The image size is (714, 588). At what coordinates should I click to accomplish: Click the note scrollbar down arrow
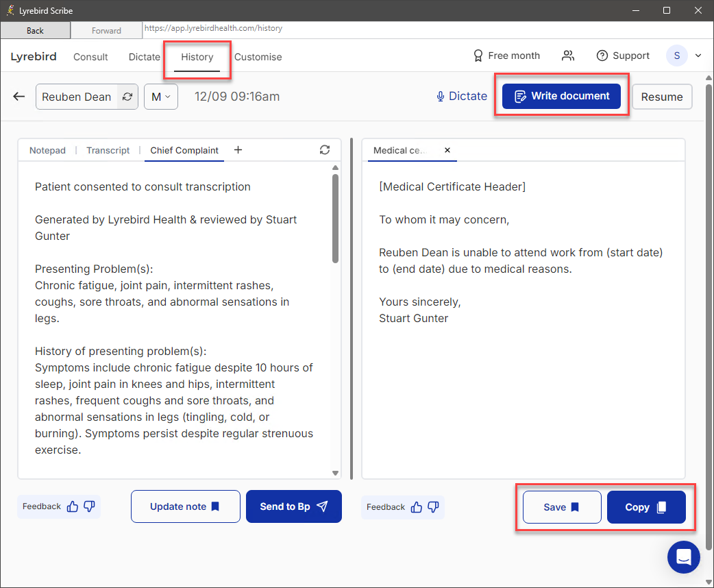point(335,474)
